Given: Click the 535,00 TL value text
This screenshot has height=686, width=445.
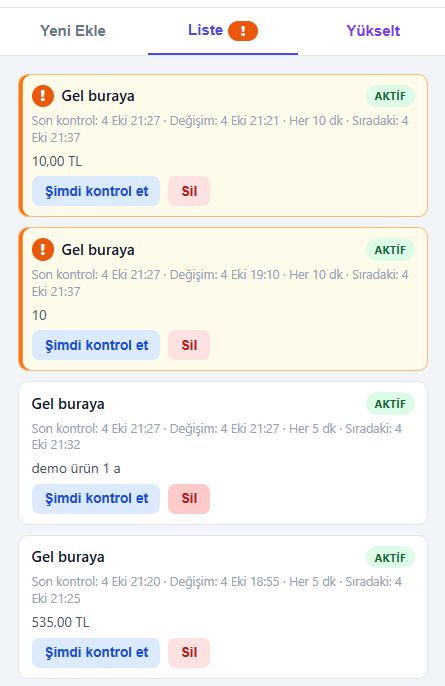Looking at the screenshot, I should [x=60, y=622].
